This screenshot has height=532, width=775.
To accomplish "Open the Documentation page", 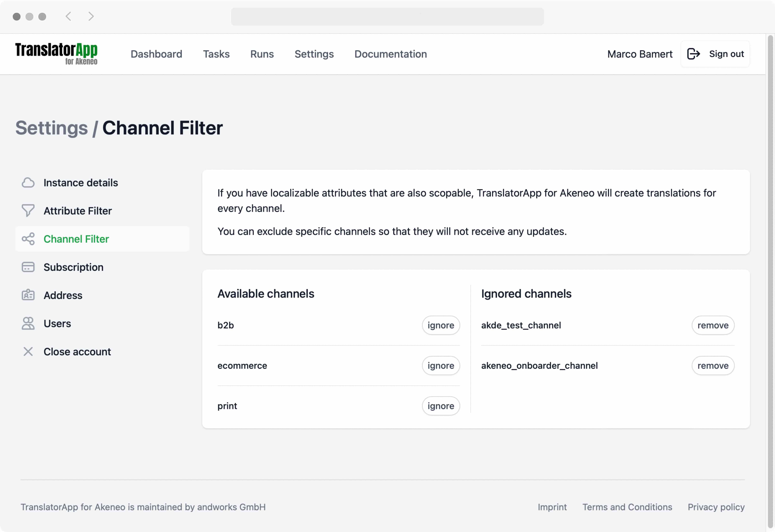I will point(391,54).
